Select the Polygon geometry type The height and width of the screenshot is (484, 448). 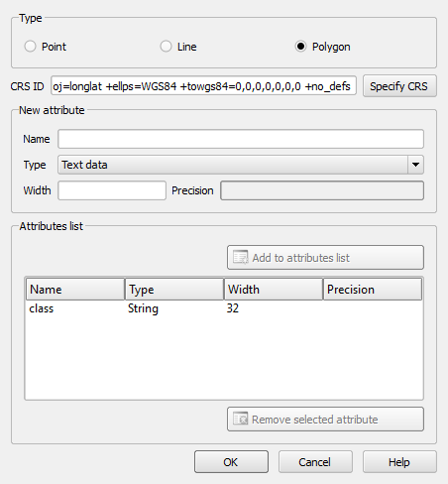pos(300,47)
